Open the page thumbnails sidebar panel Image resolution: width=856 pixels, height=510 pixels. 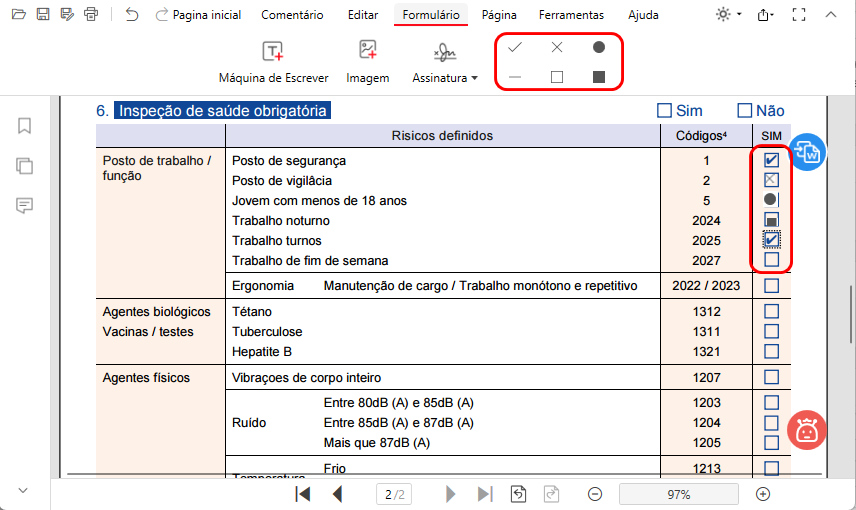tap(25, 165)
